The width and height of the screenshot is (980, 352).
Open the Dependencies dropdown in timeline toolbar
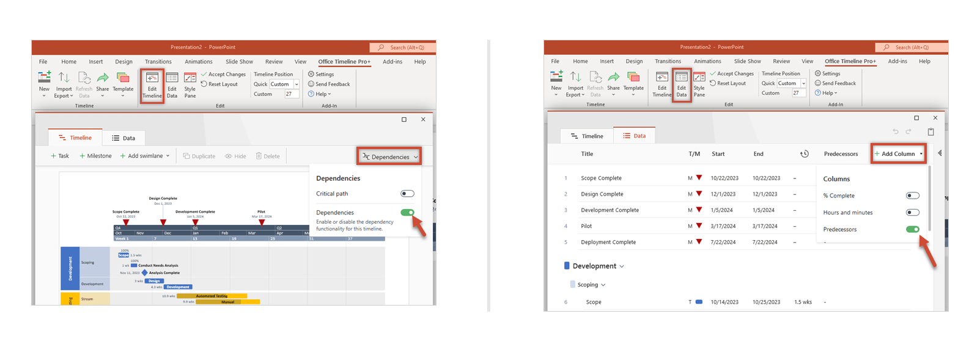coord(389,157)
